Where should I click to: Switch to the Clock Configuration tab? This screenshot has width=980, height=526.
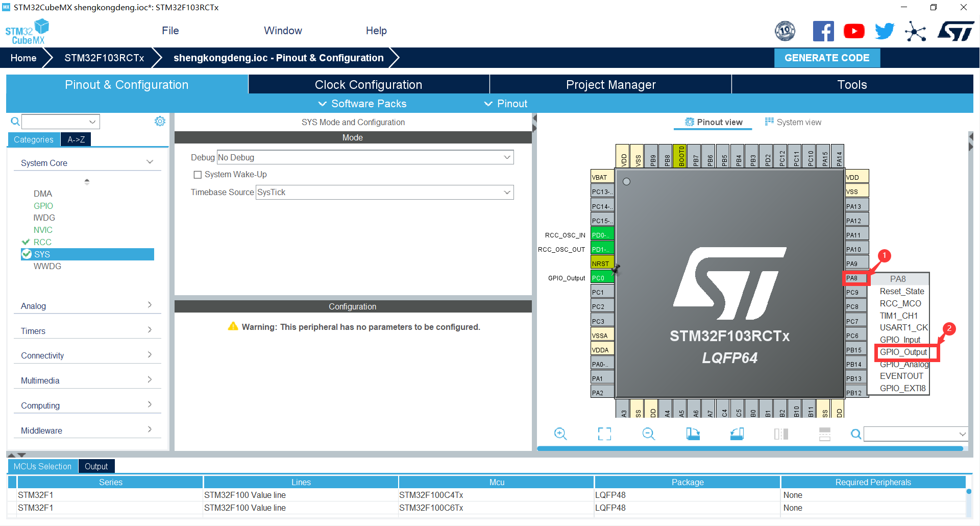tap(369, 84)
